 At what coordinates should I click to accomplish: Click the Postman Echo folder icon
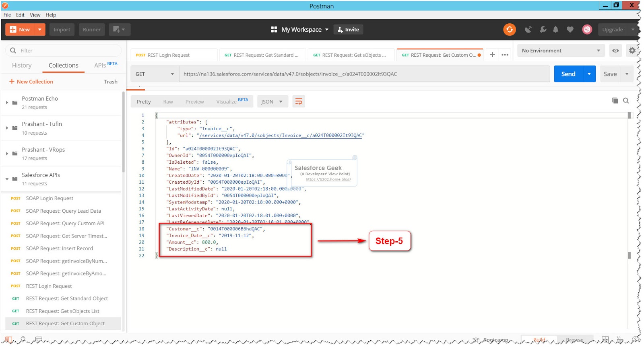[15, 103]
